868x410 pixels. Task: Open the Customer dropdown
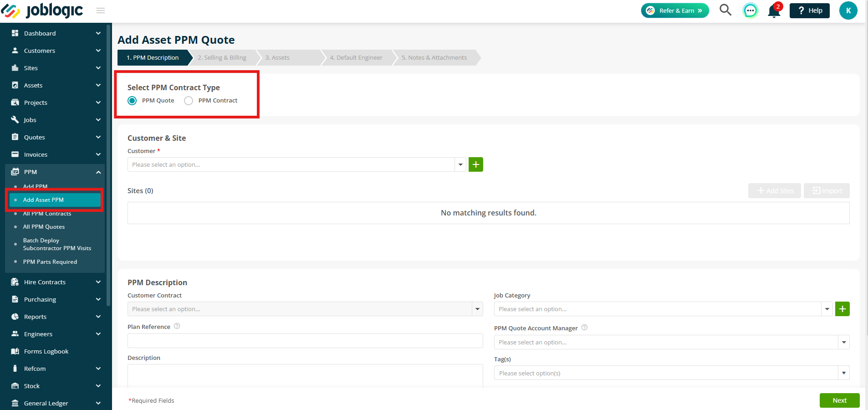coord(296,164)
